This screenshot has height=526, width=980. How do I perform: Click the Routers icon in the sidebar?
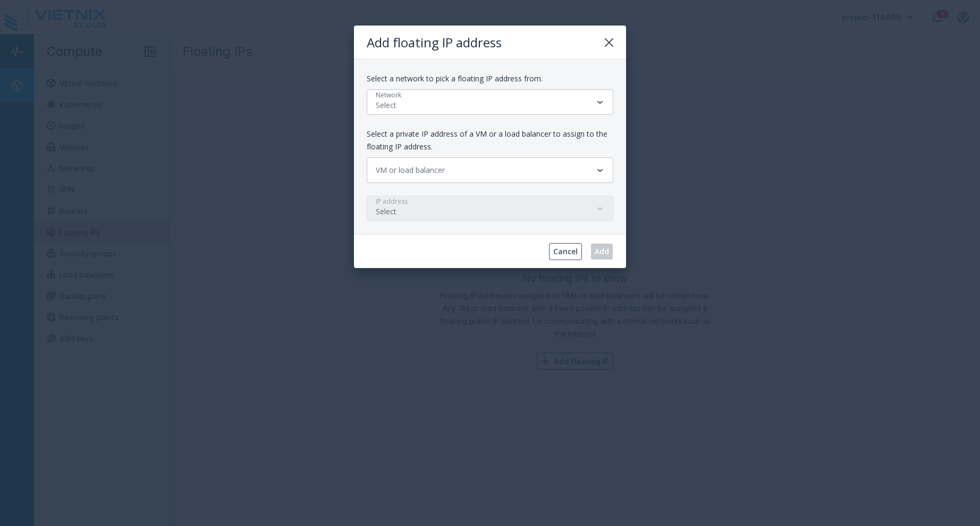pyautogui.click(x=51, y=211)
